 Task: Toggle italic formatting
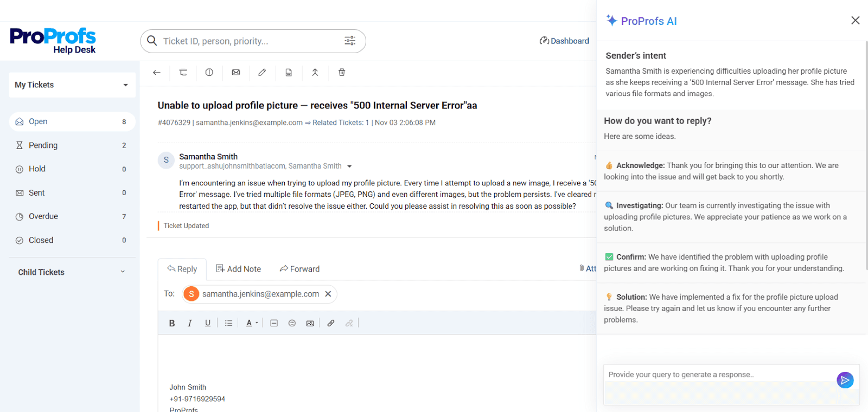pyautogui.click(x=190, y=323)
